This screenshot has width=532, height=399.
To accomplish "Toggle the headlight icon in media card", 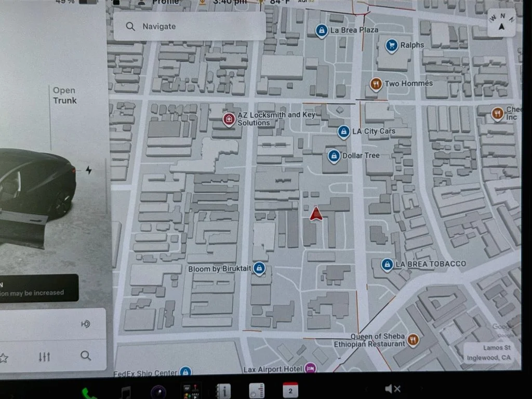I will [x=86, y=324].
